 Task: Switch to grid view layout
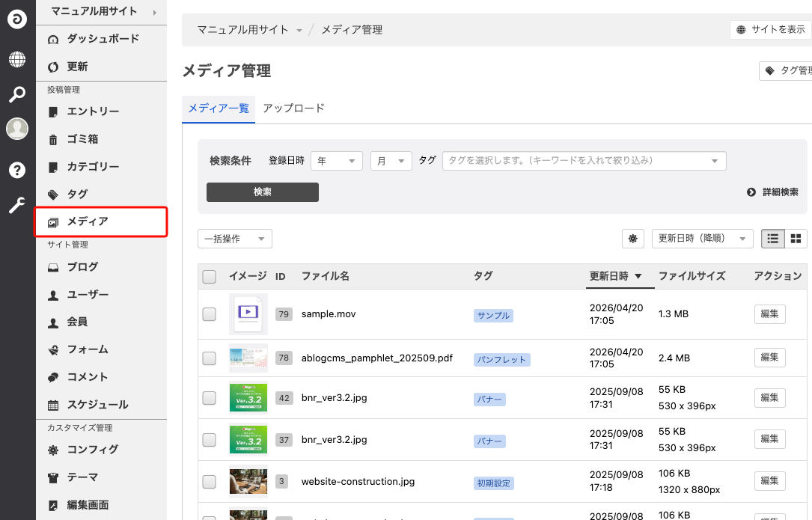(x=796, y=239)
